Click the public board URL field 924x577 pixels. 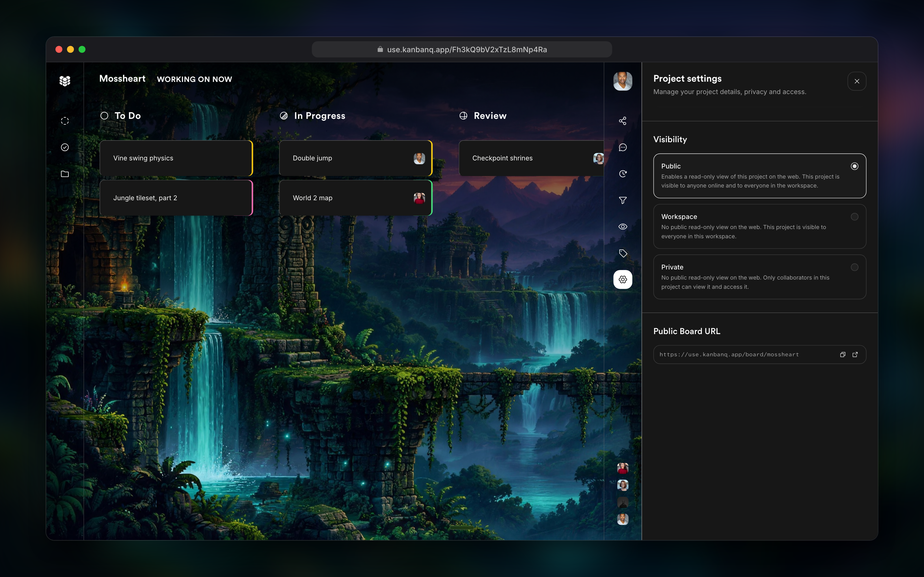(759, 355)
